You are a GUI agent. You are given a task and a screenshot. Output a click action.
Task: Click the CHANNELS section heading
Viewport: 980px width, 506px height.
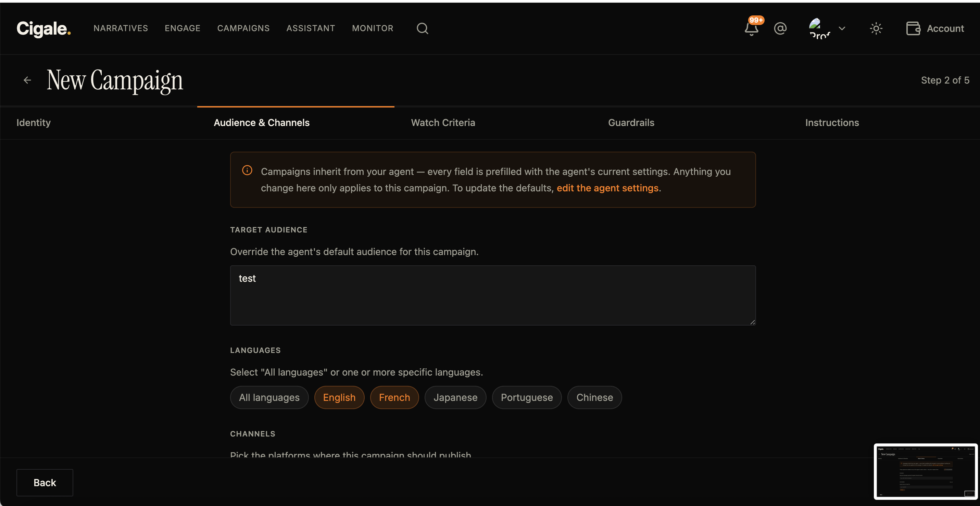tap(253, 434)
